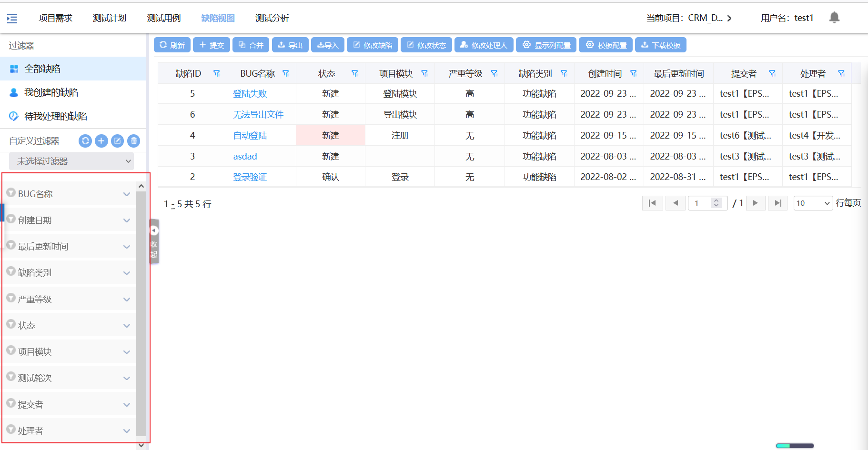This screenshot has height=450, width=868.
Task: Click the add custom filter plus icon
Action: (x=101, y=141)
